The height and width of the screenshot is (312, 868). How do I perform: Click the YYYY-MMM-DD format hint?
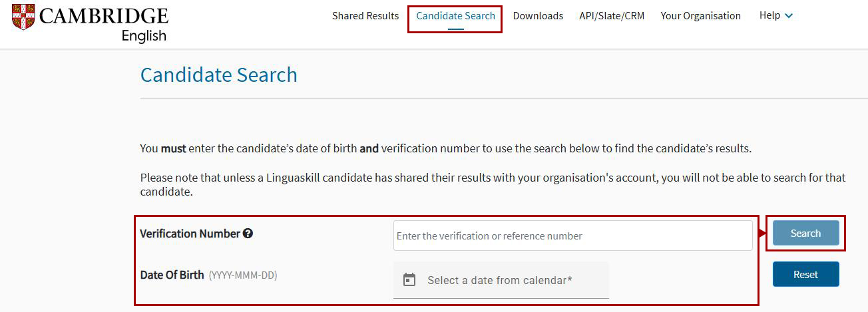(243, 275)
